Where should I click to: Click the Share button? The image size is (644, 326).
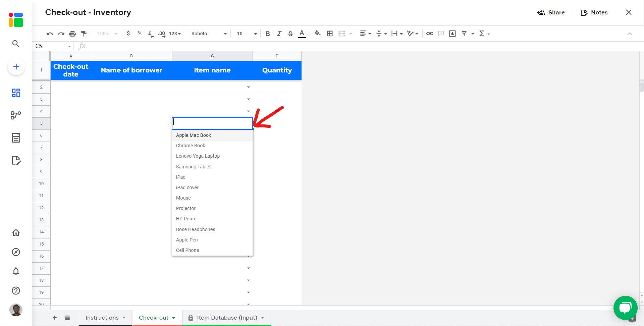click(x=551, y=12)
